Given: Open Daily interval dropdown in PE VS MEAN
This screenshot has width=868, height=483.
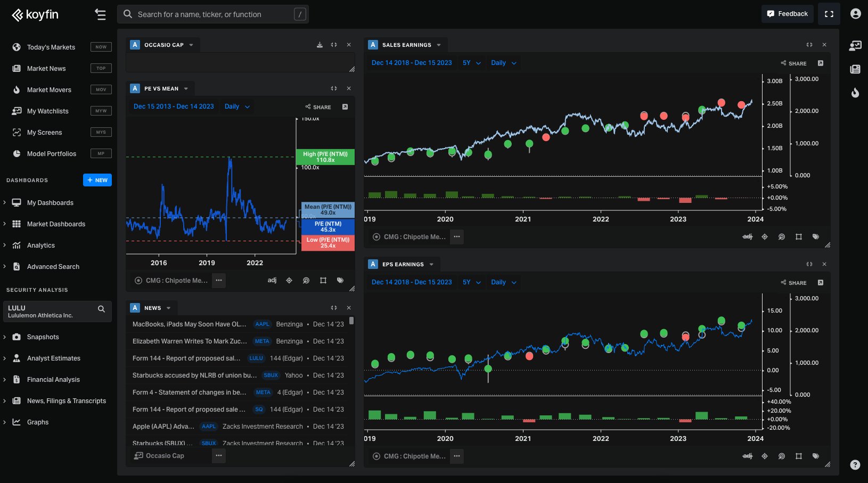Looking at the screenshot, I should (237, 107).
